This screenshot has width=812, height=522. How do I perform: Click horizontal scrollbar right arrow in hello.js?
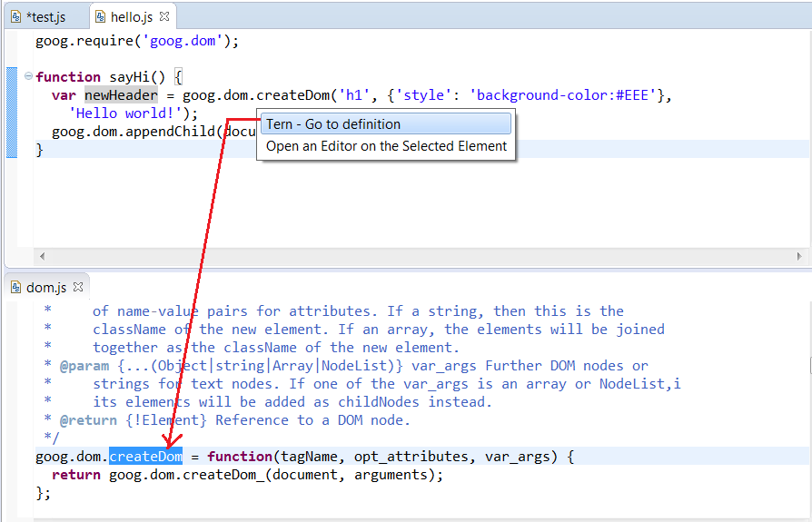coord(799,256)
